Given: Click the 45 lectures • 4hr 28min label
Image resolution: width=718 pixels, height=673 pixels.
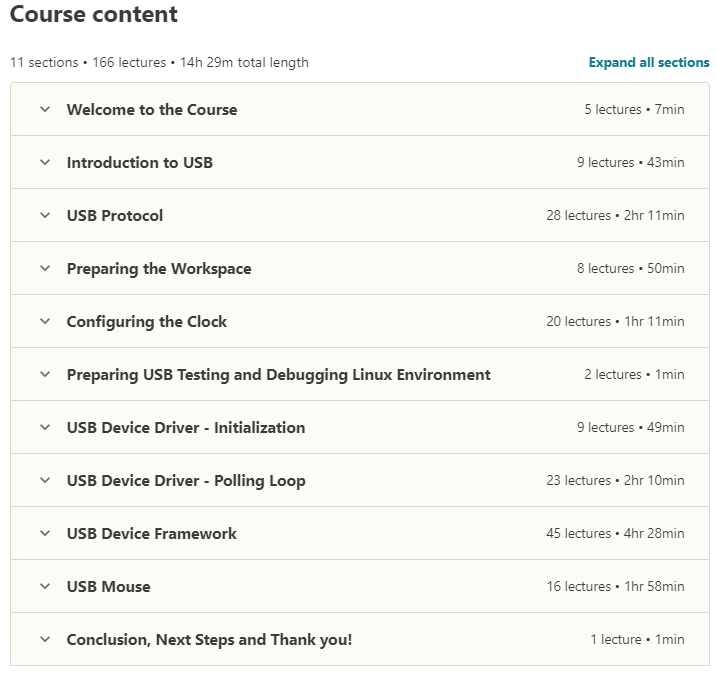Looking at the screenshot, I should [x=615, y=533].
